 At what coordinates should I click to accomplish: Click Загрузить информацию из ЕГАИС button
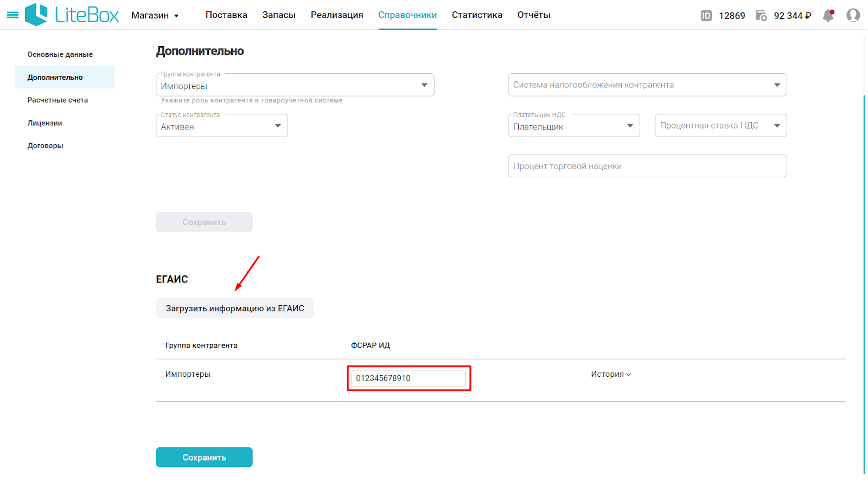tap(235, 309)
